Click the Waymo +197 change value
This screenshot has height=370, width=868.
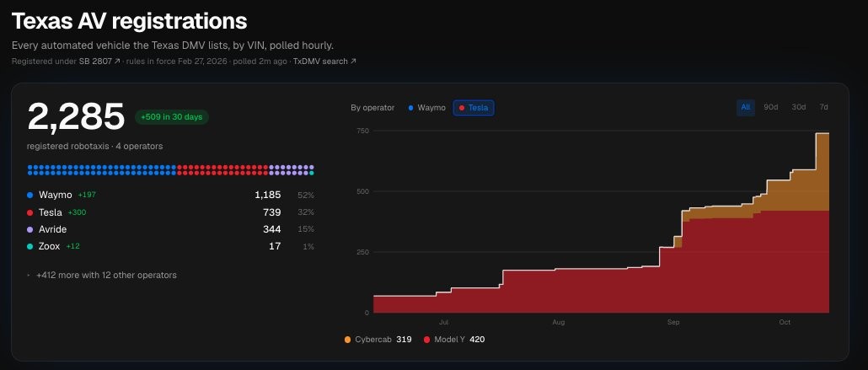point(87,195)
